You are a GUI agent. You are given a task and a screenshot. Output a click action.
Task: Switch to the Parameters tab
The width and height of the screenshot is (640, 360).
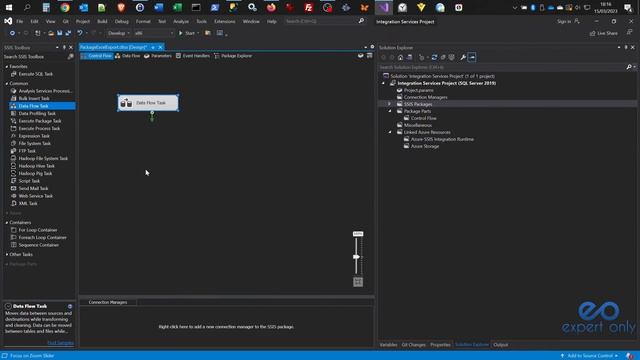(x=158, y=56)
